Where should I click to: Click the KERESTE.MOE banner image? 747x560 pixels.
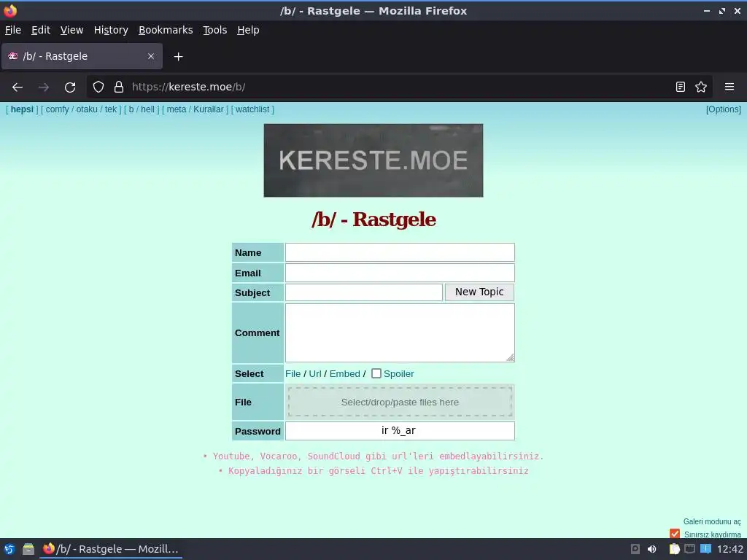click(x=373, y=160)
